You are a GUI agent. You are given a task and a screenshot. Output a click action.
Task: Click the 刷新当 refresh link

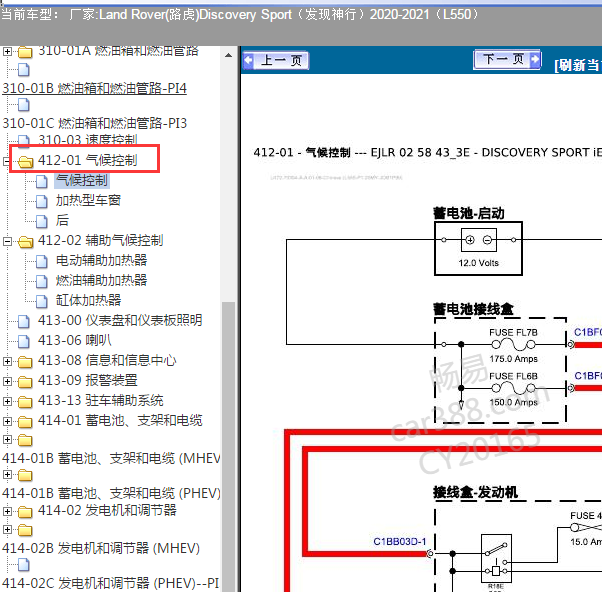pyautogui.click(x=578, y=65)
